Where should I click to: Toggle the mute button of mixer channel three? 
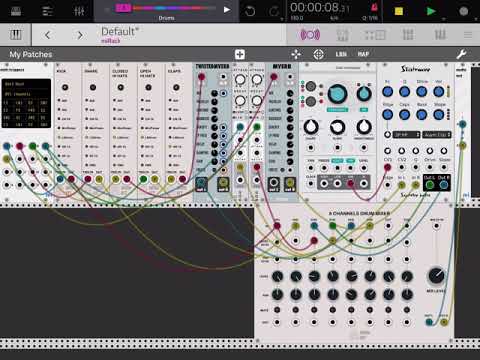(314, 310)
